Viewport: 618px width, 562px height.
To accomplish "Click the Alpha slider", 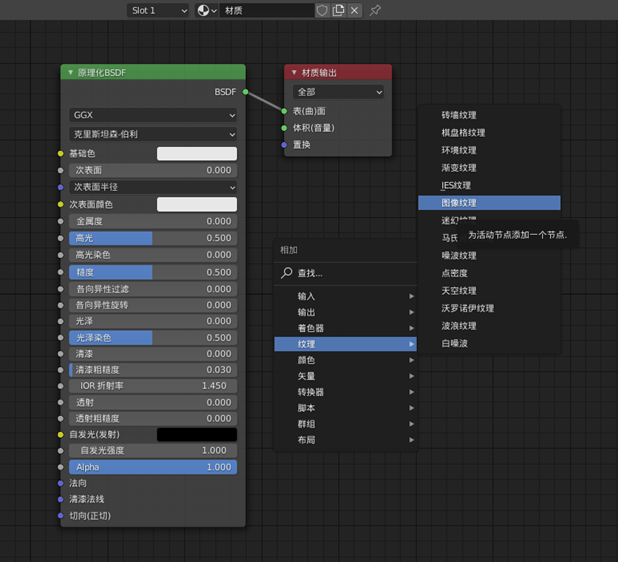I will tap(153, 467).
